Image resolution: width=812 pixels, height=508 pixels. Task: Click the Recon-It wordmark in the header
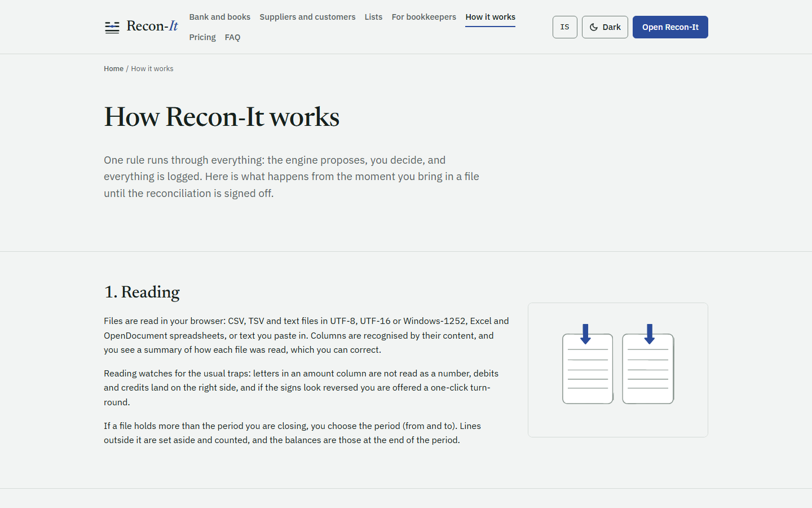point(152,26)
